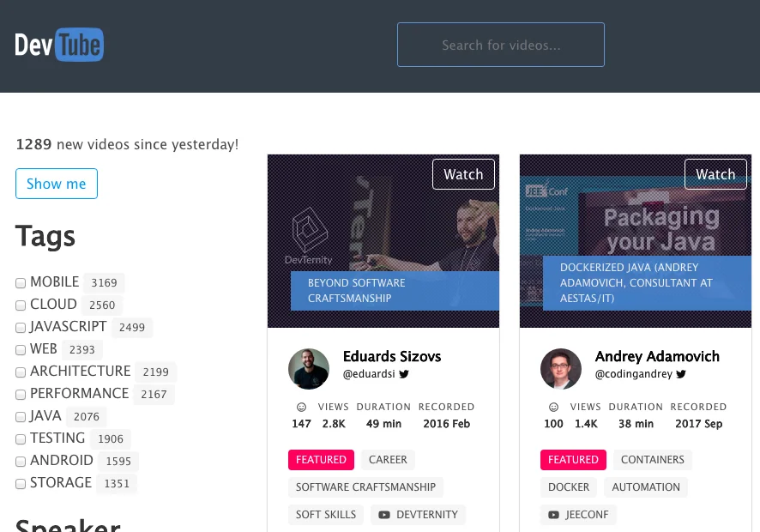Select the CONTAINERS tag chip
The image size is (760, 532).
click(653, 460)
